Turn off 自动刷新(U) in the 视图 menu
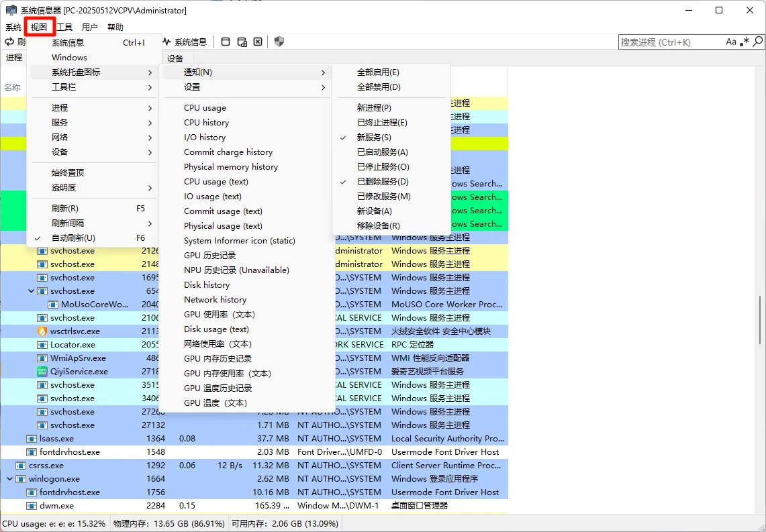 point(94,238)
